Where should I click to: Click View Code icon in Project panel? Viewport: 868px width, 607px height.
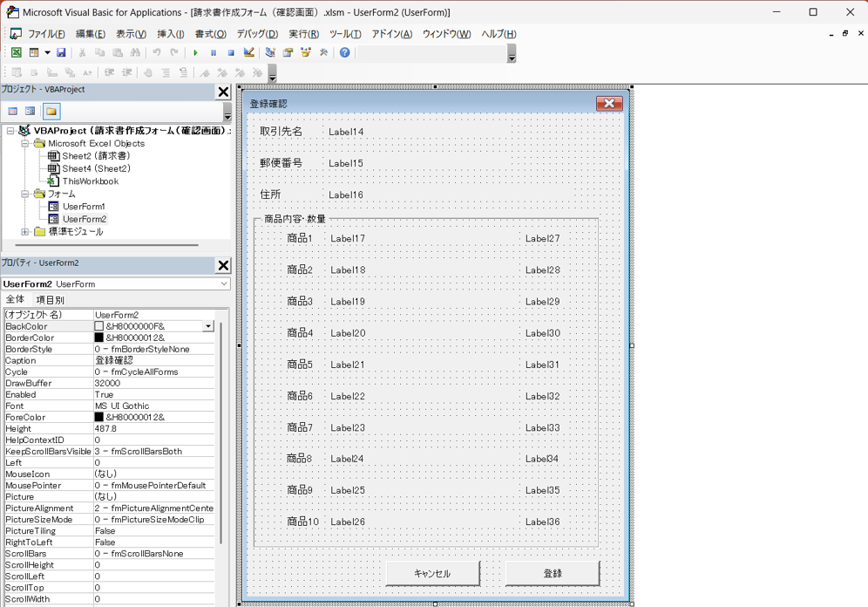pos(13,112)
